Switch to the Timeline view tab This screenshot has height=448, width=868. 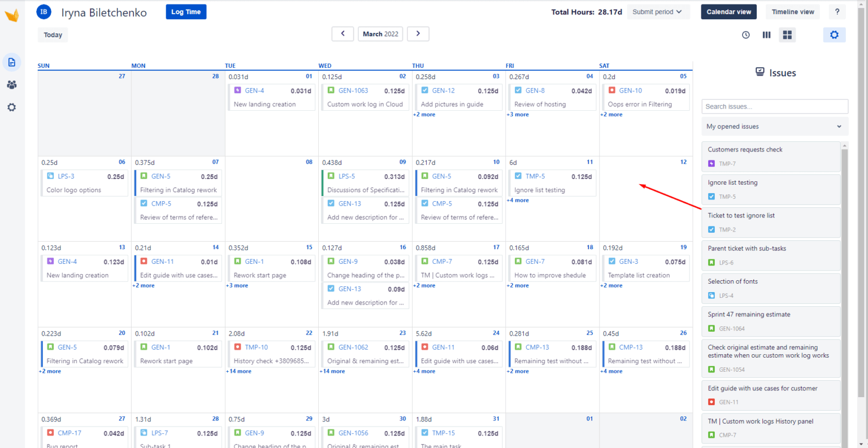(792, 11)
